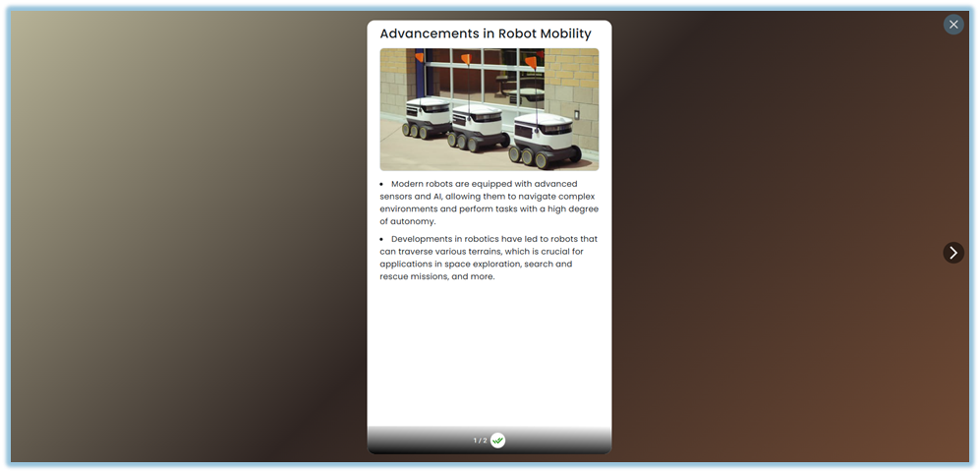Click the middle delivery robot in the photo

pyautogui.click(x=476, y=126)
